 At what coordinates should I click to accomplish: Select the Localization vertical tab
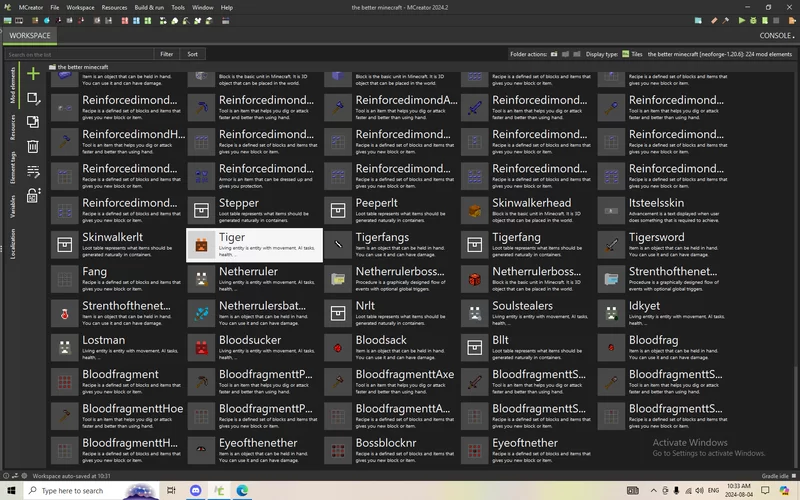pyautogui.click(x=13, y=244)
